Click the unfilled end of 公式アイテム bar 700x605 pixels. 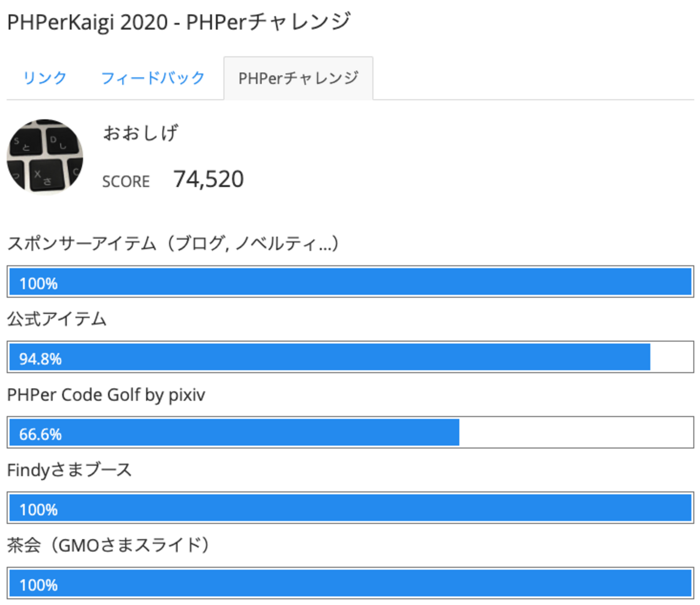click(671, 357)
